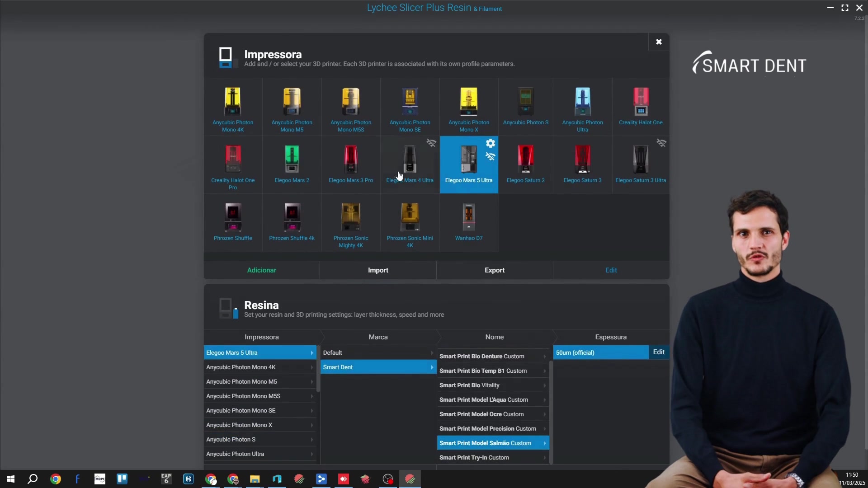
Task: Select Smart Print Bio Temp B1 Custom resin
Action: 493,371
